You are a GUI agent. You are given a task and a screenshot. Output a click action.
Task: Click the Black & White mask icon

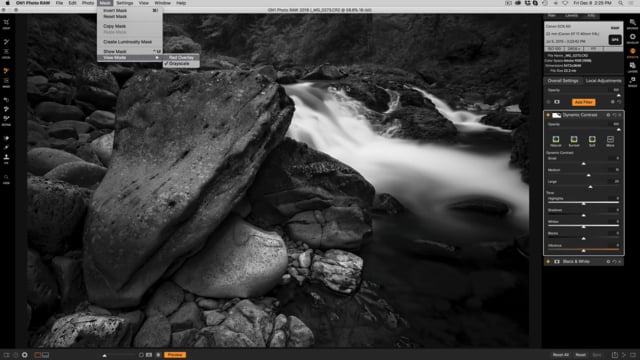[557, 262]
